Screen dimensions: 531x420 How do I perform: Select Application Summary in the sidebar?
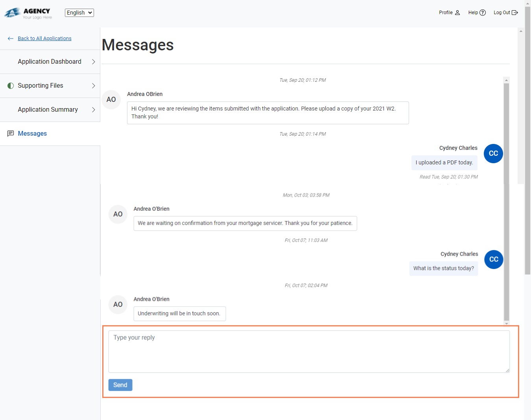click(x=48, y=110)
